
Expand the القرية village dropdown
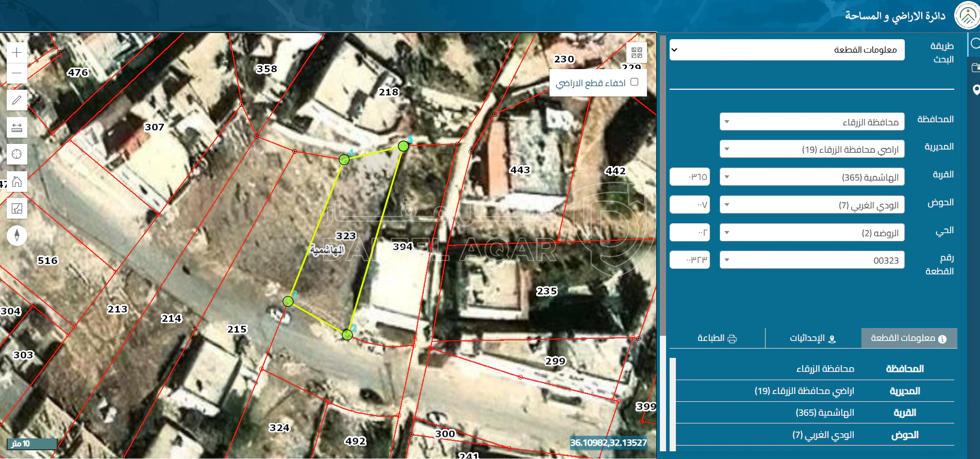(x=812, y=177)
